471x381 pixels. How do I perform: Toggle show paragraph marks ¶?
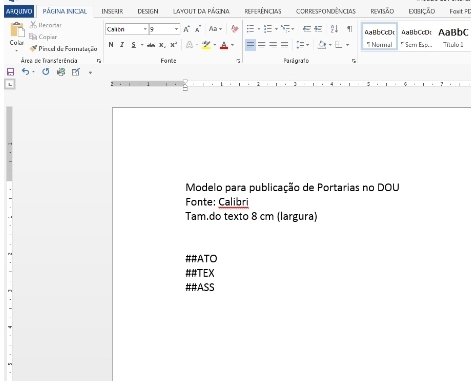[349, 29]
